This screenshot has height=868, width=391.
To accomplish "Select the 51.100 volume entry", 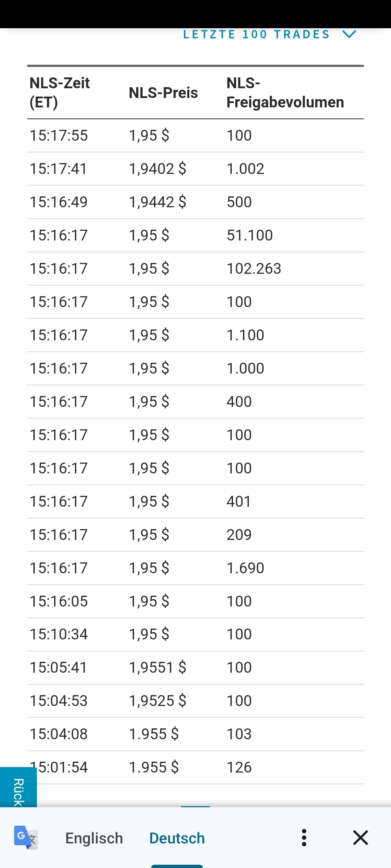I will pyautogui.click(x=249, y=235).
